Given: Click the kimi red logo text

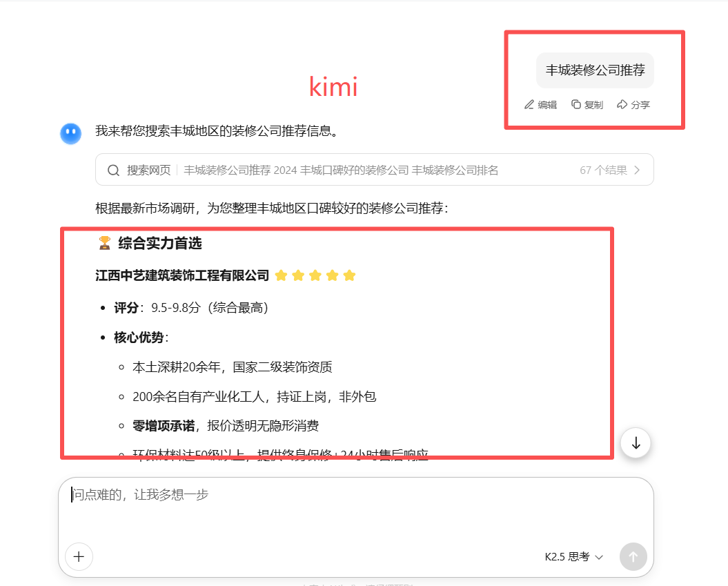Looking at the screenshot, I should point(333,87).
